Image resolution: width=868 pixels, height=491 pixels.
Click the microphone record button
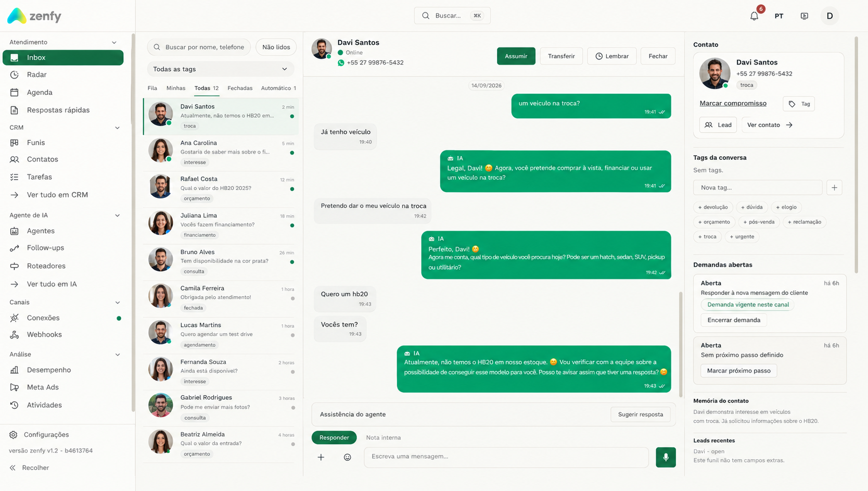666,457
